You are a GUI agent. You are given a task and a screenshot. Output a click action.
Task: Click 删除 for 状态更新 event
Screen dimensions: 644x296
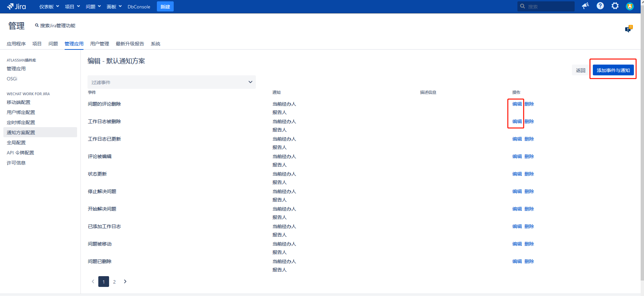pyautogui.click(x=529, y=174)
